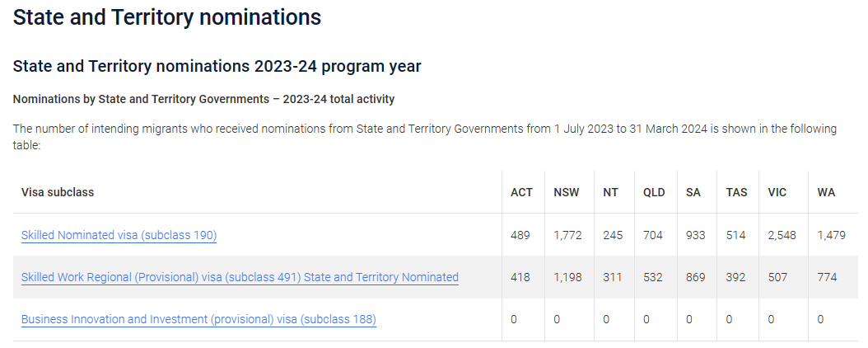Click the NSW column header
This screenshot has width=868, height=348.
[x=567, y=192]
